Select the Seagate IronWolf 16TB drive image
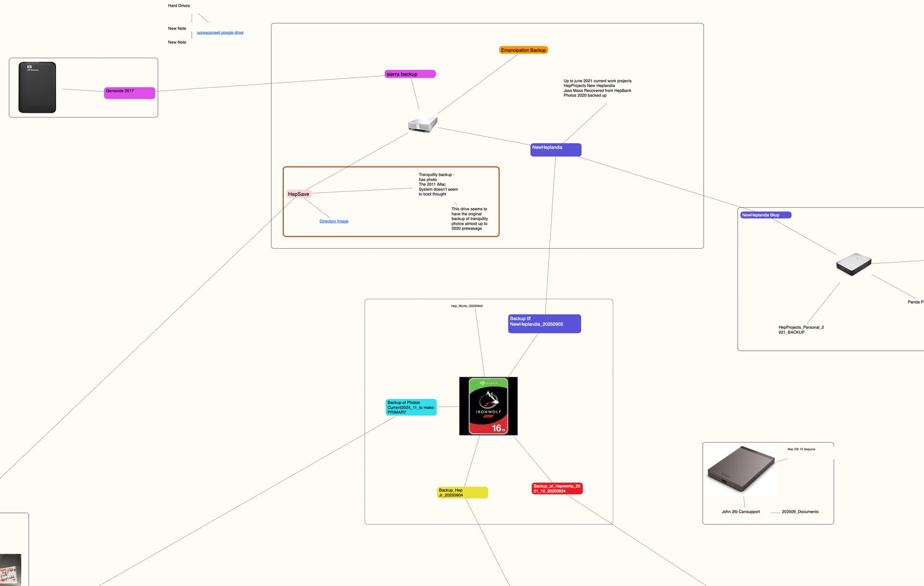Screen dimensions: 924x586 click(x=488, y=406)
